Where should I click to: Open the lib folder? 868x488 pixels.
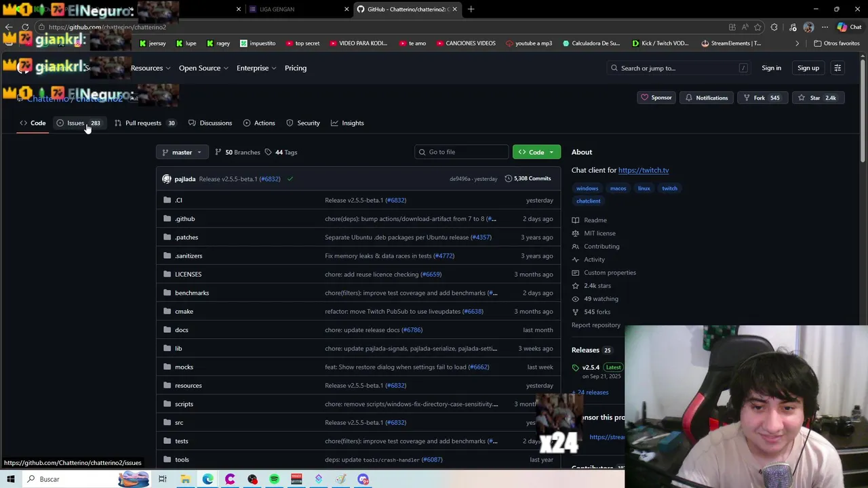[x=178, y=348]
